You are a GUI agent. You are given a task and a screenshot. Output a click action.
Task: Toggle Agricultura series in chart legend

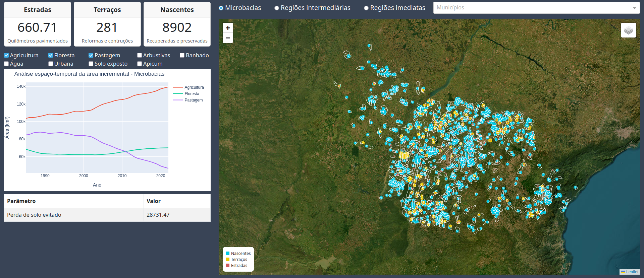click(189, 87)
